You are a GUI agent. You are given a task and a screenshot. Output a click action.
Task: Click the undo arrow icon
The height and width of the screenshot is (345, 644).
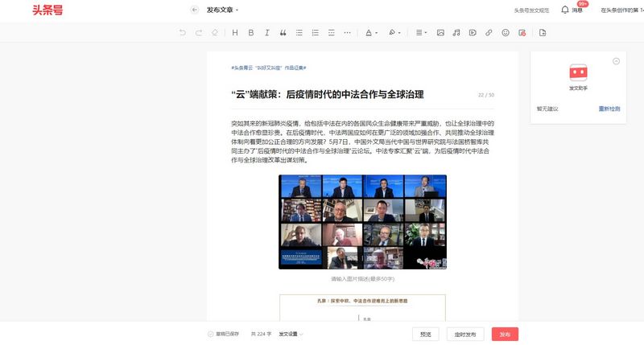pos(183,33)
